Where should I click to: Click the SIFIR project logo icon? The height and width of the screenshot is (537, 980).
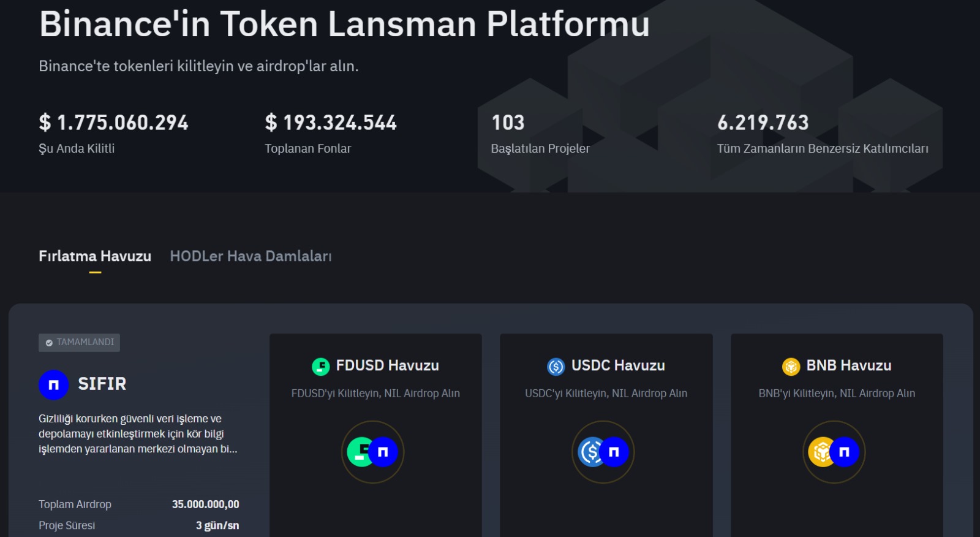click(54, 384)
